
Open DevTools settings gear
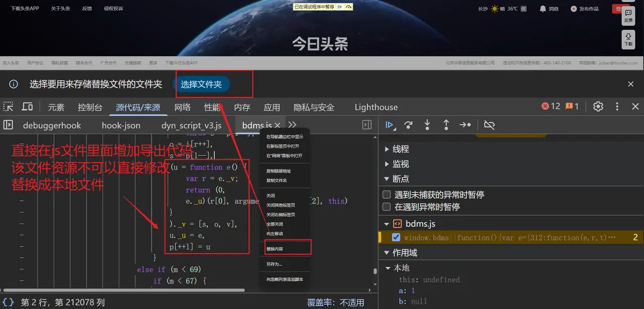(x=598, y=107)
